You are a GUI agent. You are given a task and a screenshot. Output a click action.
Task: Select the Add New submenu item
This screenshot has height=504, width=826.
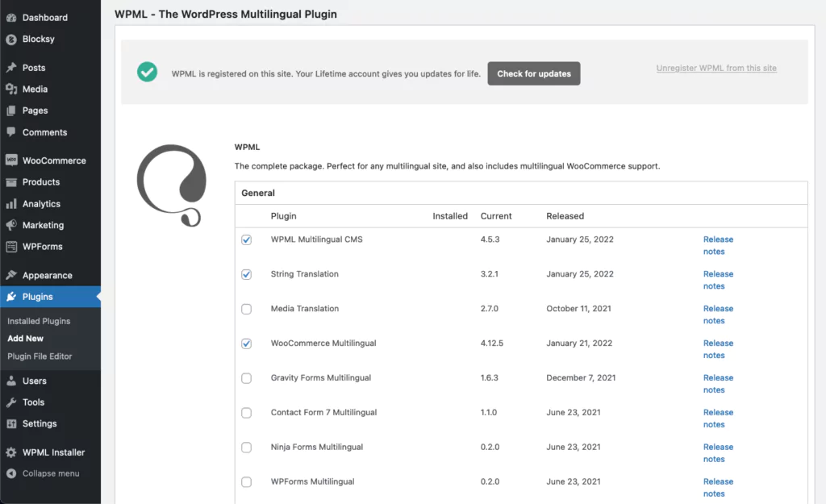[25, 339]
